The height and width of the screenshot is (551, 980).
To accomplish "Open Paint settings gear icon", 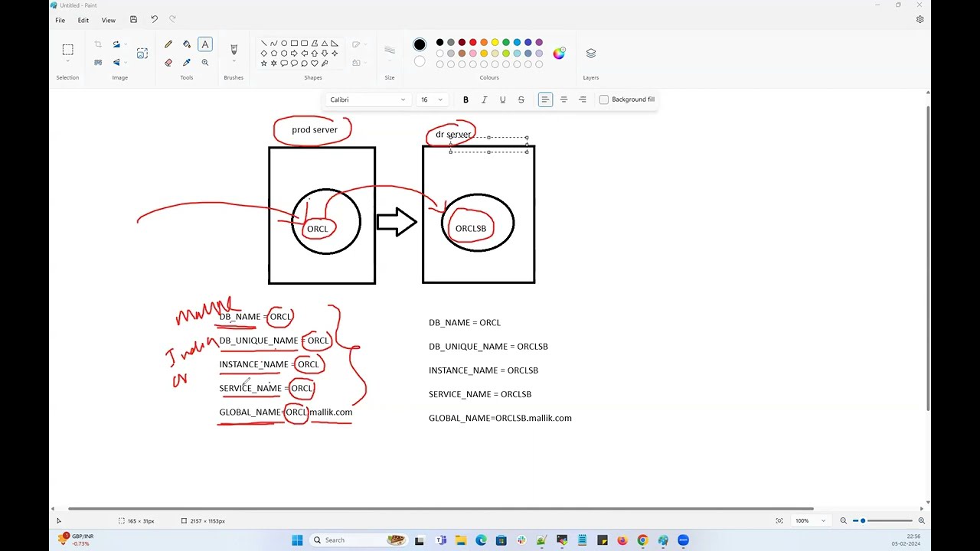I will pyautogui.click(x=920, y=20).
